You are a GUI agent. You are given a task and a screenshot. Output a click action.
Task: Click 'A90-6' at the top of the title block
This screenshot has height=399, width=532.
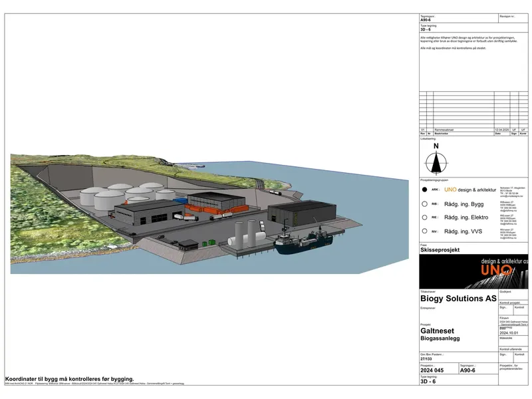(x=426, y=20)
